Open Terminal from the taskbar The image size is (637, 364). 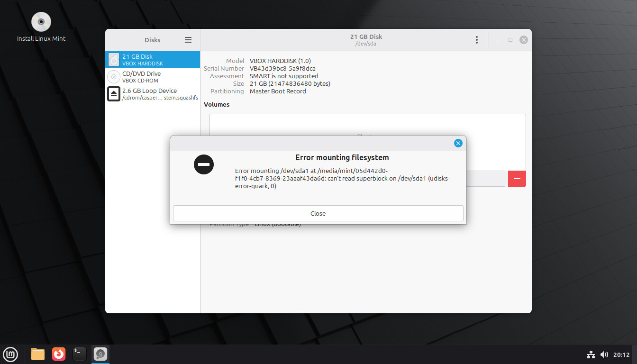point(80,354)
